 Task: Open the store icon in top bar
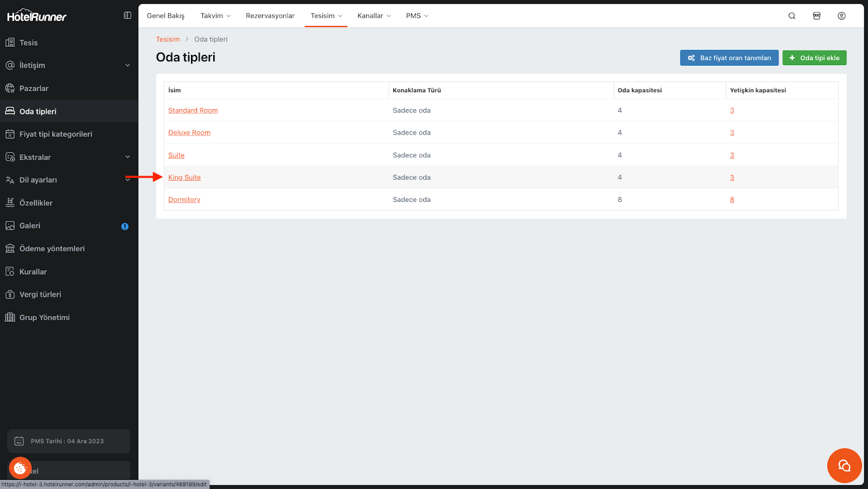[816, 16]
